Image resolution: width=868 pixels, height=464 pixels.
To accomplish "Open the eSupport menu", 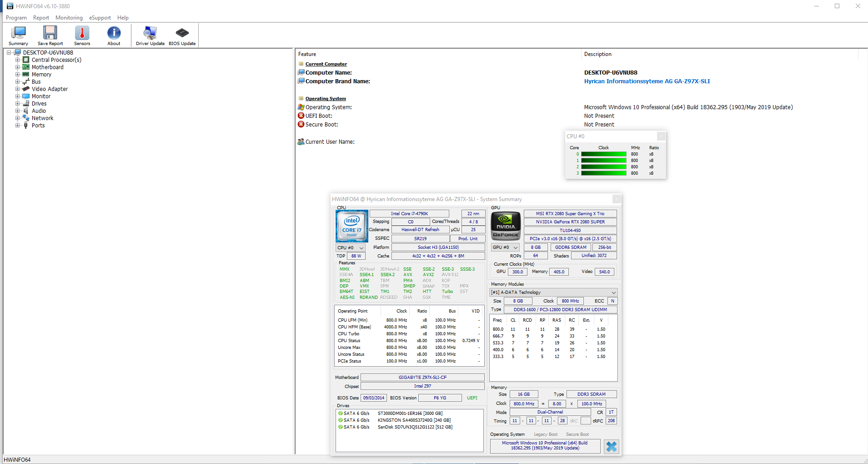I will (100, 18).
